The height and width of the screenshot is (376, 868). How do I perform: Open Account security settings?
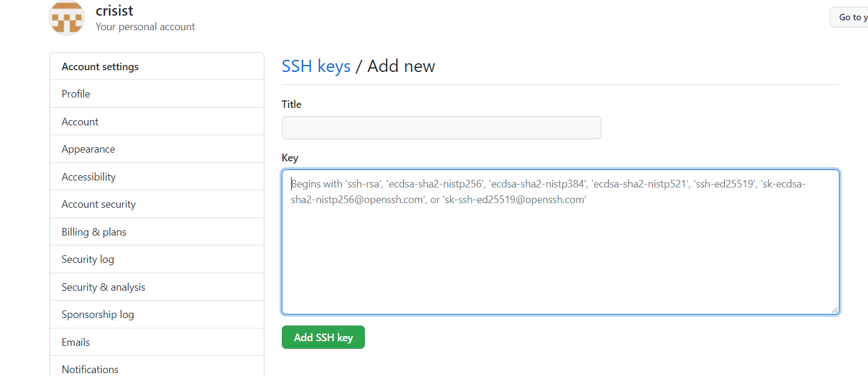(99, 204)
